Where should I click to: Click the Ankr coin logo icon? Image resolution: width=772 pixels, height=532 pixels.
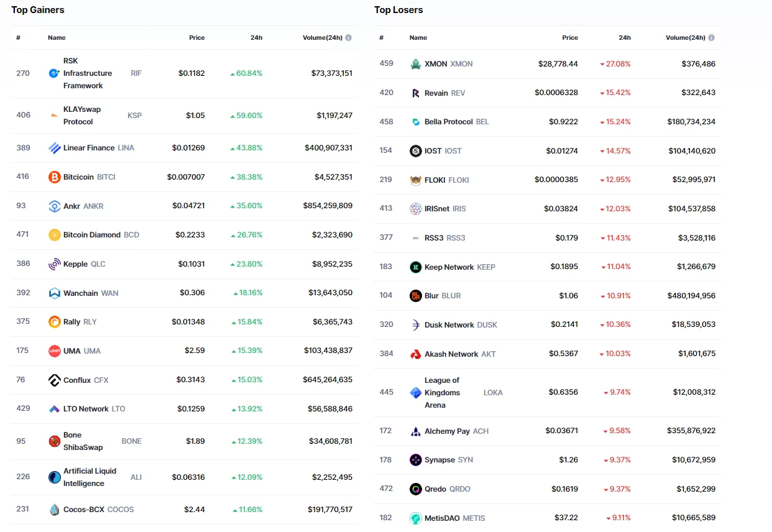55,206
